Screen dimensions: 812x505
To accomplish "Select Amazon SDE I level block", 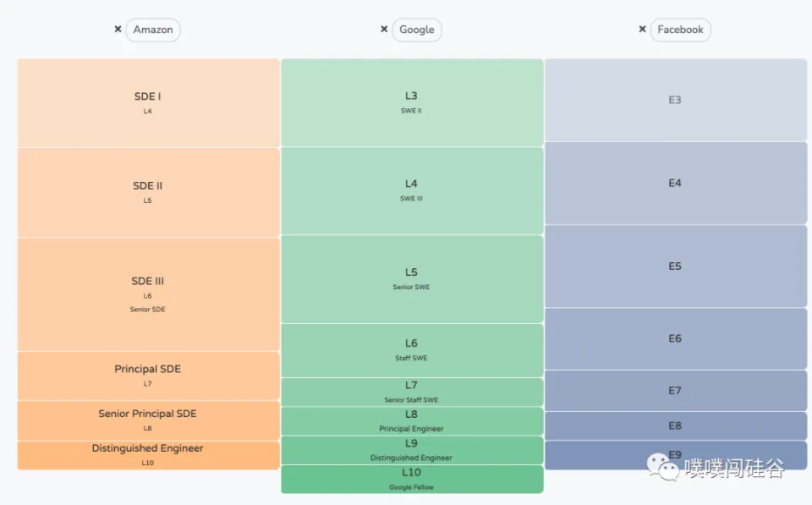I will 148,102.
